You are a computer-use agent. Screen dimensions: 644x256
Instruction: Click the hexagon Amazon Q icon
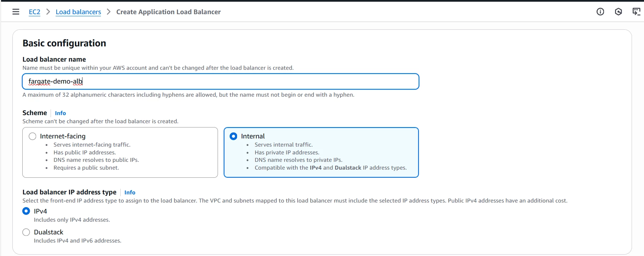618,12
